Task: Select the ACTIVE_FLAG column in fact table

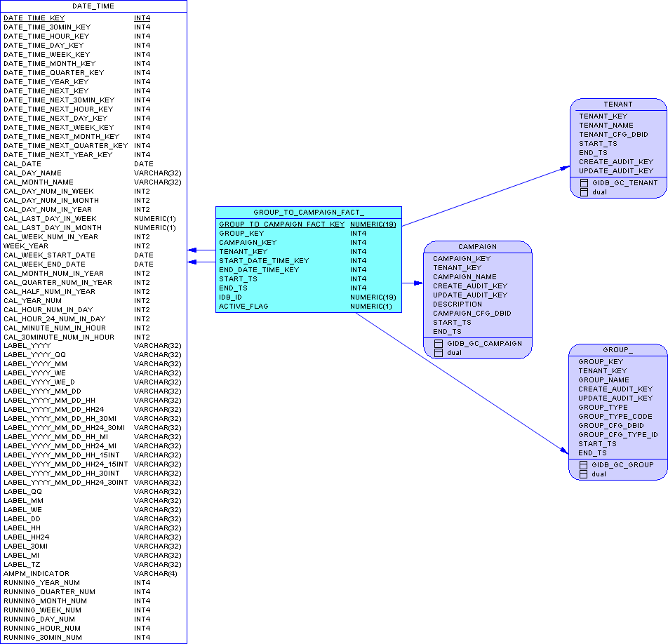Action: coord(305,307)
